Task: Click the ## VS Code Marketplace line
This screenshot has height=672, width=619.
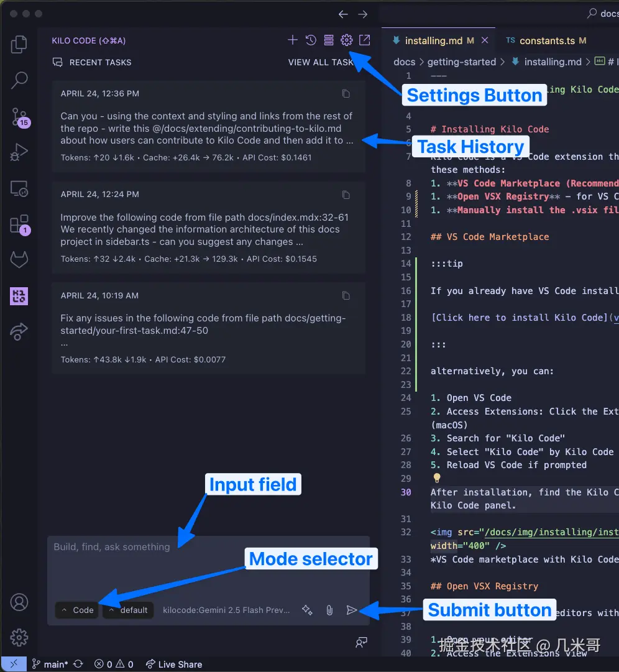Action: pos(490,237)
